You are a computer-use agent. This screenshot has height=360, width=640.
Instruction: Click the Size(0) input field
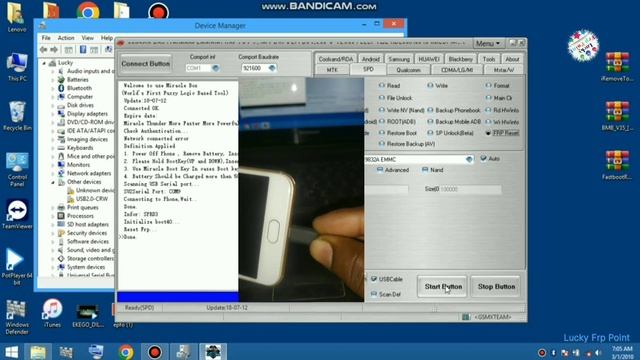point(471,189)
